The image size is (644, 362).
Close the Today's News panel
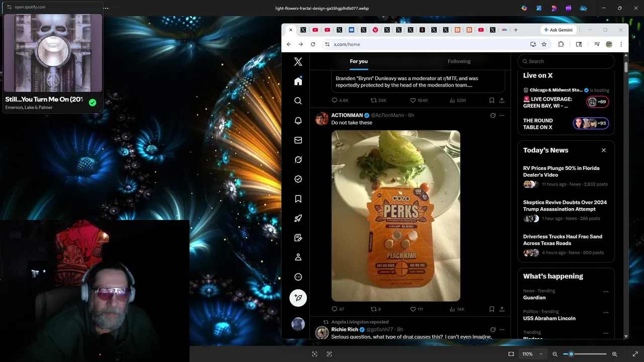604,150
